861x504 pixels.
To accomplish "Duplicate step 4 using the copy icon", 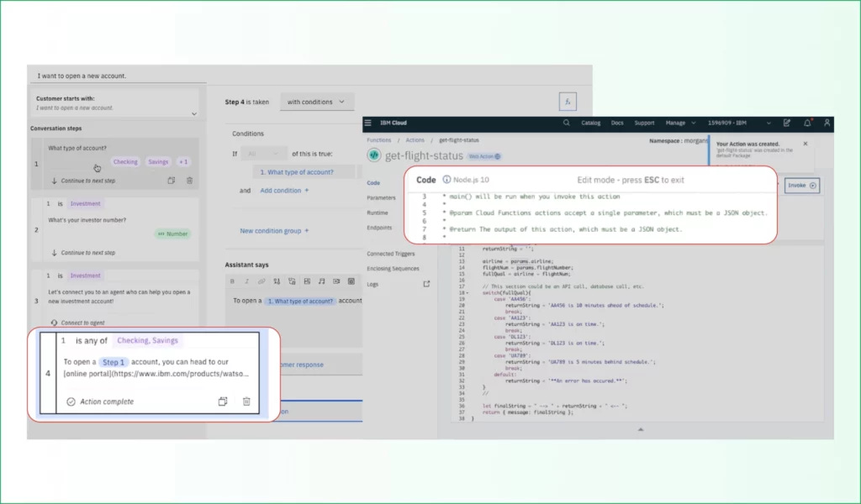I will tap(222, 402).
